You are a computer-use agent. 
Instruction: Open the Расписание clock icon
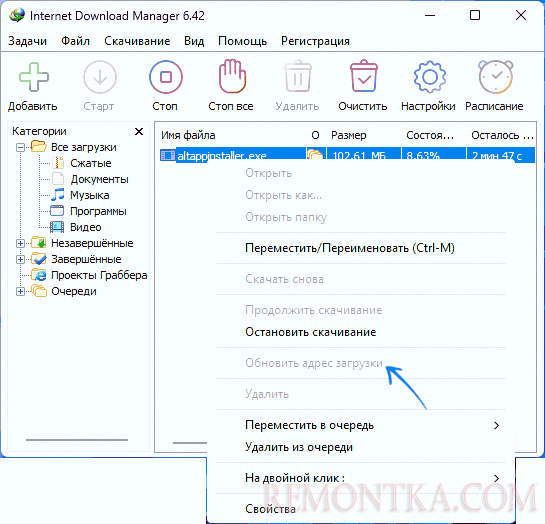pos(496,77)
